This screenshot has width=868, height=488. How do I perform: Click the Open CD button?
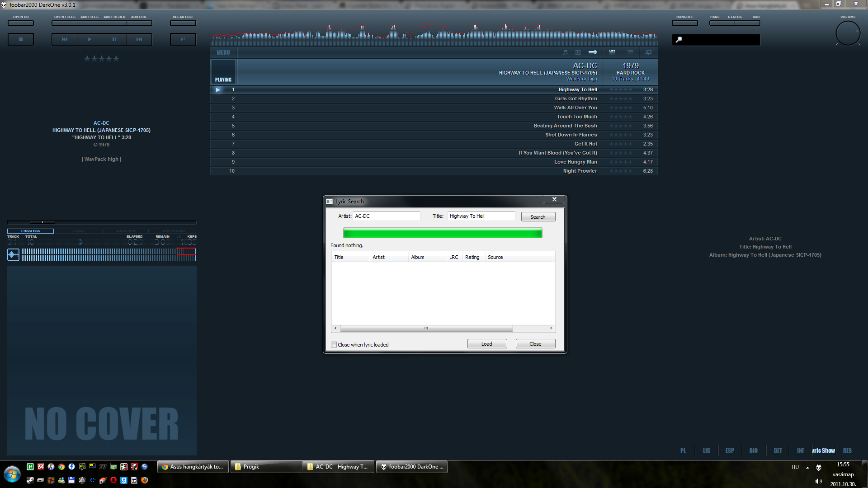point(21,23)
